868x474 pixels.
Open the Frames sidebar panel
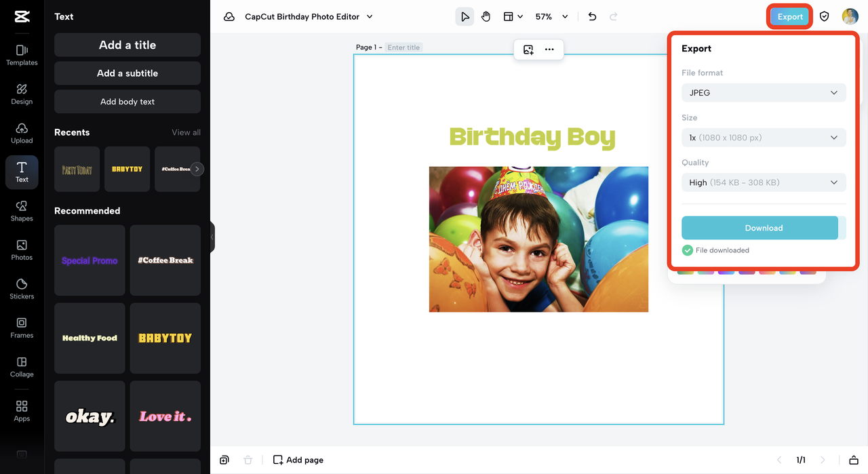(22, 328)
